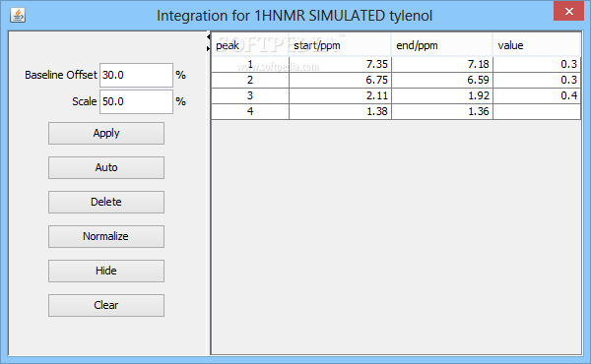Select peak 3 row number cell
This screenshot has width=591, height=364.
point(250,95)
